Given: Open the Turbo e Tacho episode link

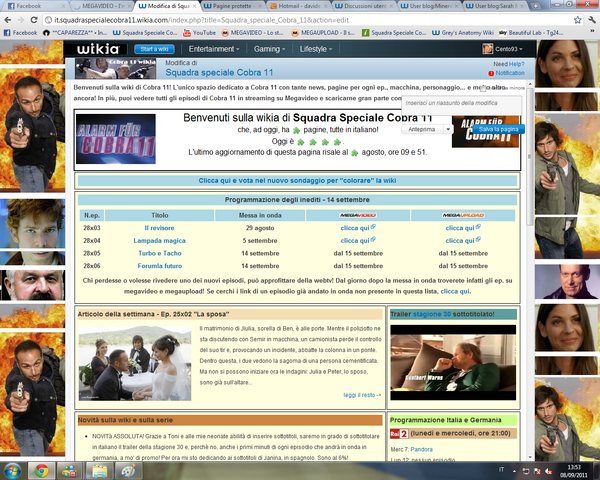Looking at the screenshot, I should point(160,253).
